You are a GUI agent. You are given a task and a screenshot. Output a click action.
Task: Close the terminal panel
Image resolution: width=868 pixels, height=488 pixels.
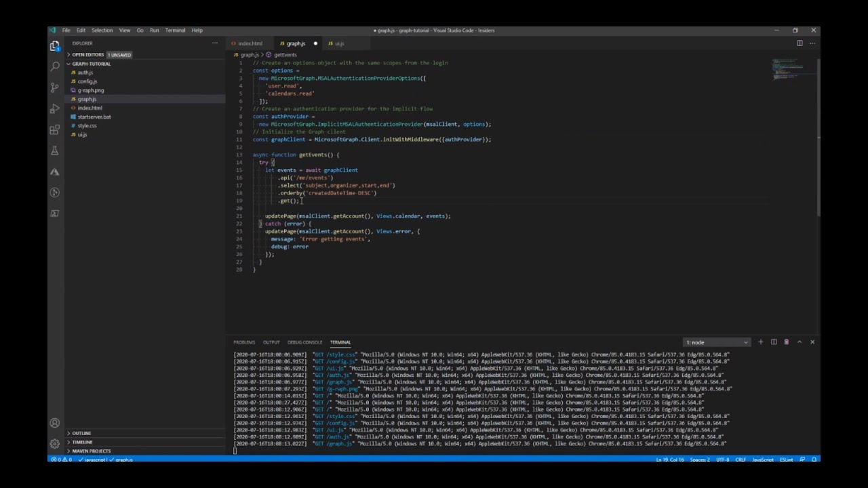[812, 342]
